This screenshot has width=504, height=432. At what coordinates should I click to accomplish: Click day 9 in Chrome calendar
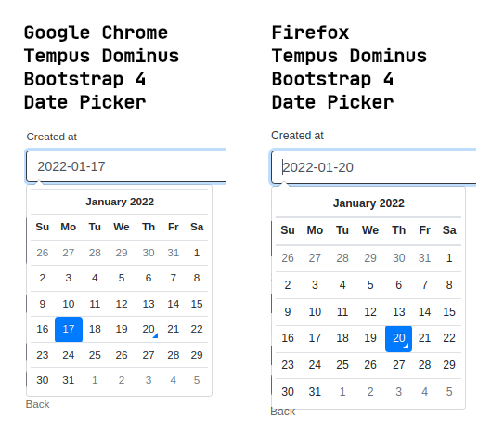click(43, 304)
